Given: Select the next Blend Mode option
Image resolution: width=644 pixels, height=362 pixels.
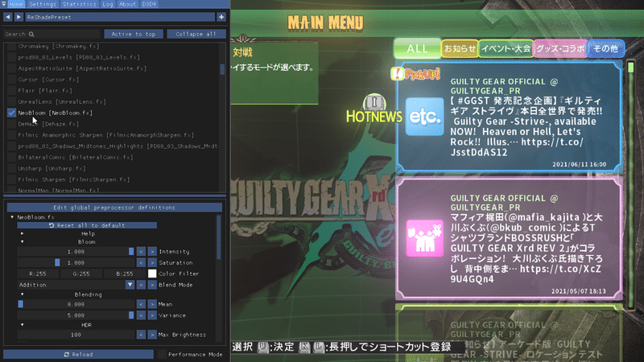Looking at the screenshot, I should (152, 285).
